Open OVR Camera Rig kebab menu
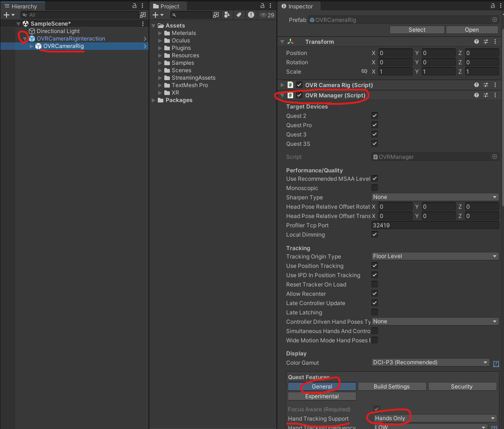 (495, 85)
